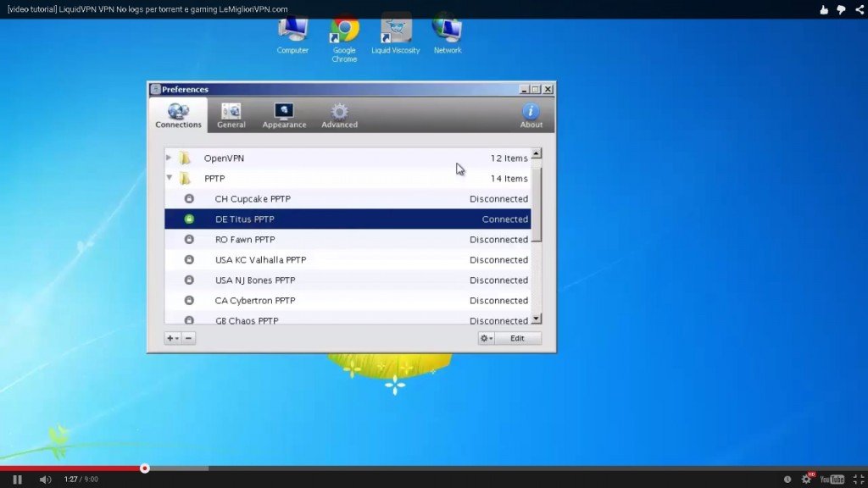Click the 'Connected' status of DE Titus

pyautogui.click(x=505, y=219)
